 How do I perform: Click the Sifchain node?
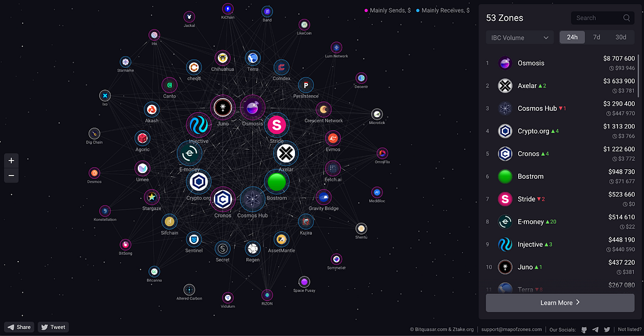(169, 222)
